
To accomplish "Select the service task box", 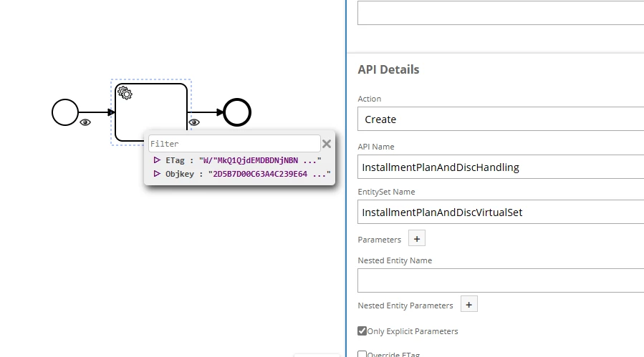I will 151,112.
